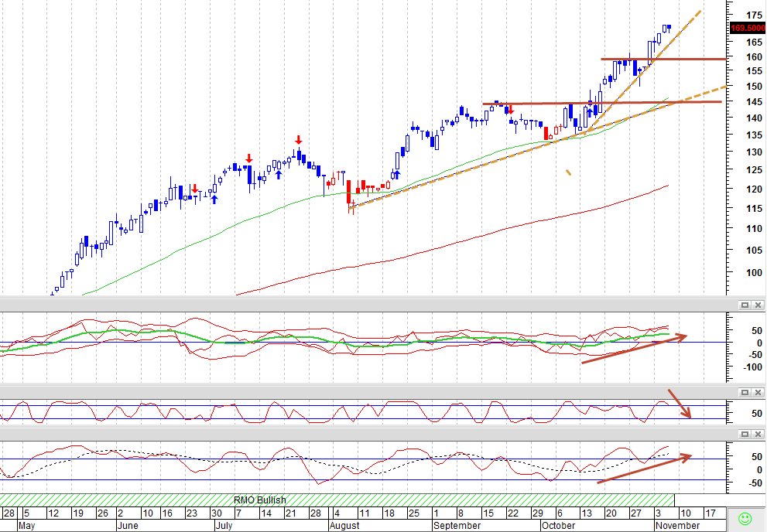Image resolution: width=767 pixels, height=532 pixels.
Task: Select the blue buy arrow near June 30
Action: pos(214,199)
